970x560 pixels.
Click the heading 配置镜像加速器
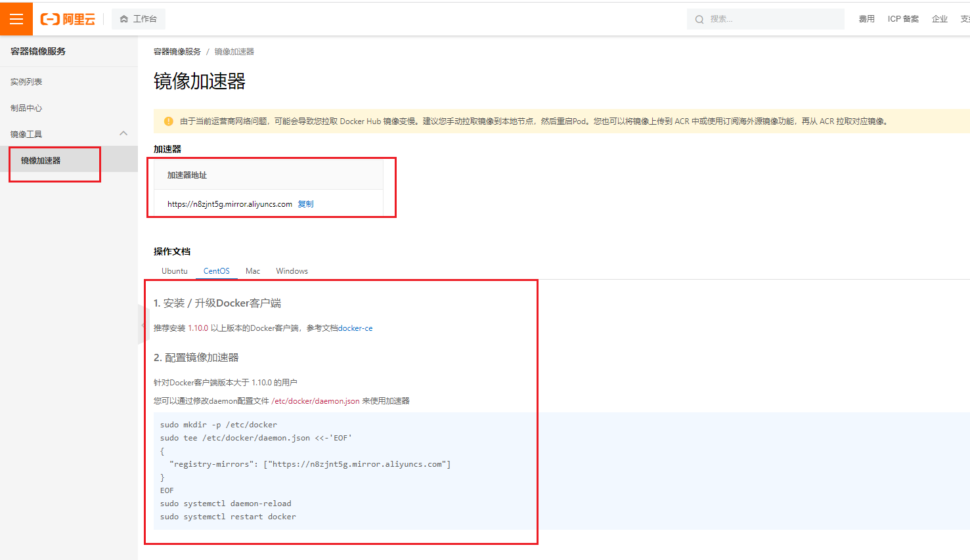(196, 358)
